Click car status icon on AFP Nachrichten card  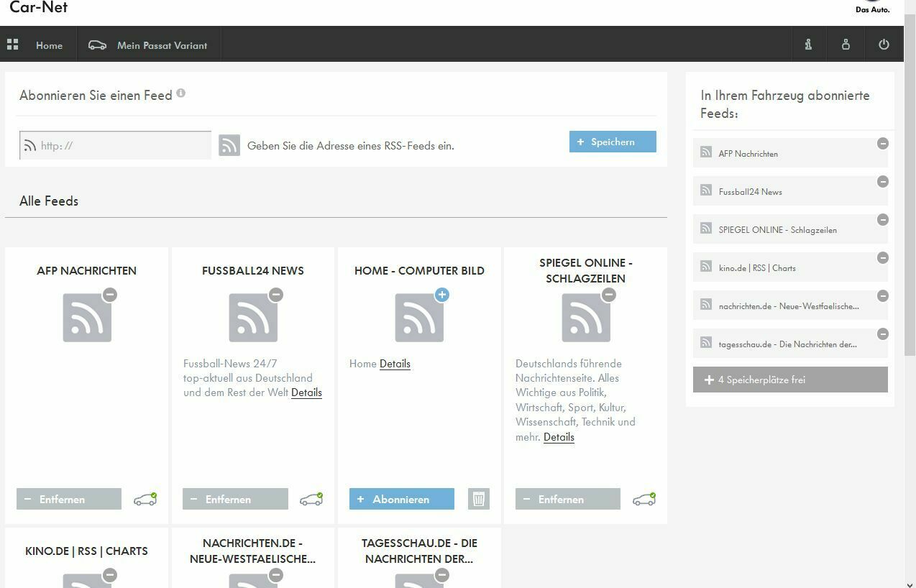145,499
